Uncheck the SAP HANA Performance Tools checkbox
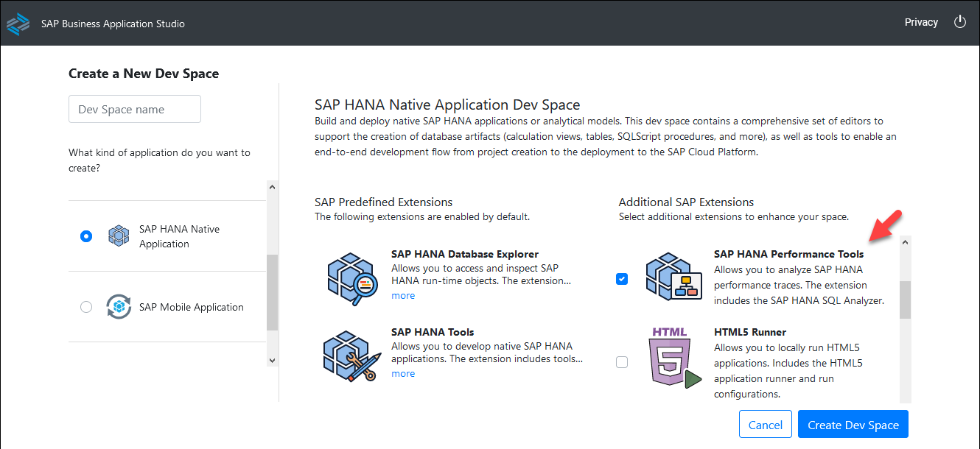 coord(622,279)
